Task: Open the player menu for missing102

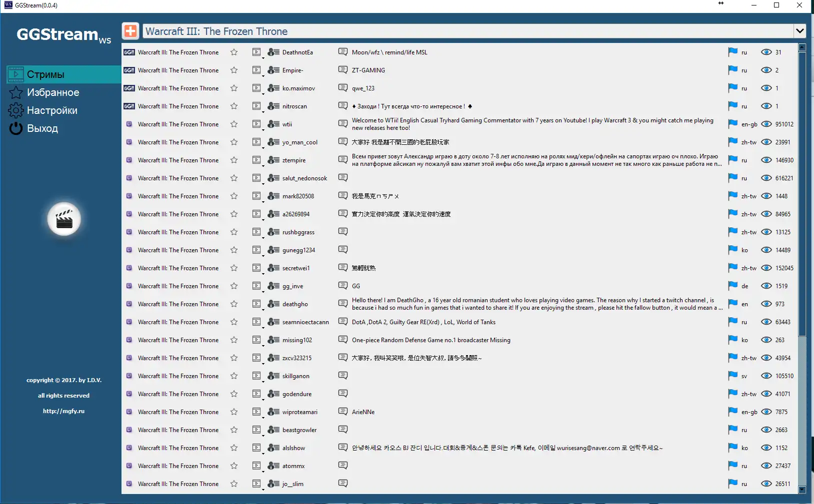Action: [x=257, y=340]
